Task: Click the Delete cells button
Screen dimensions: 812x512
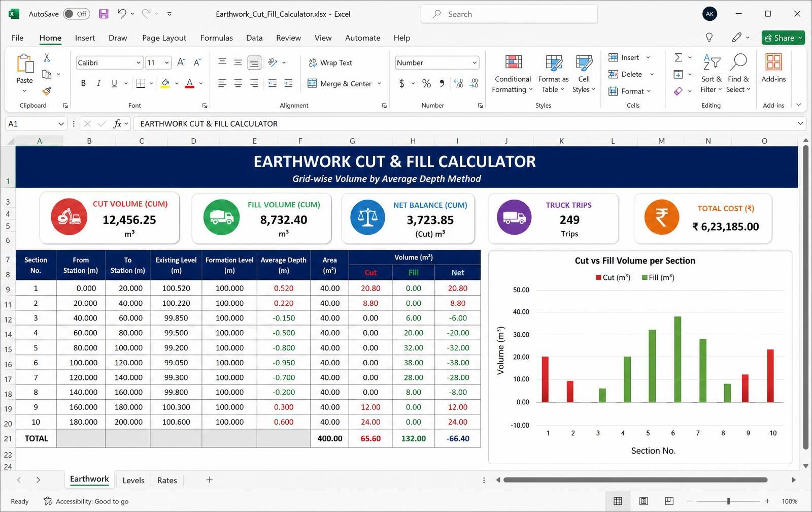Action: [631, 74]
